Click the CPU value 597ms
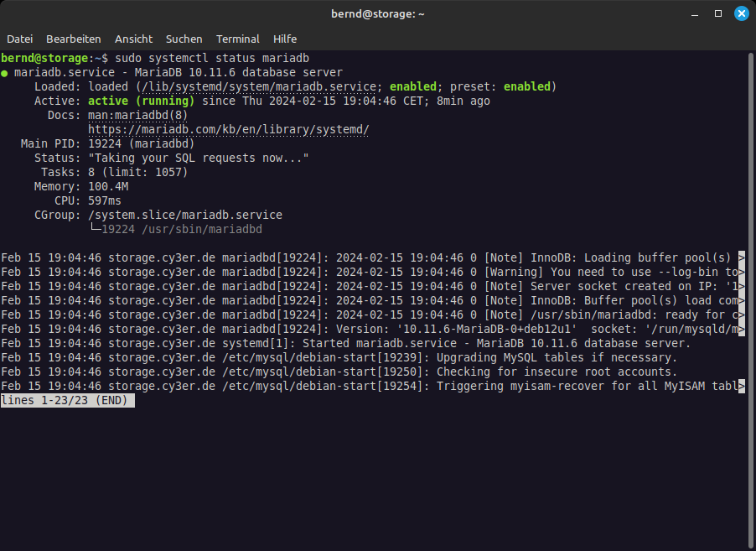This screenshot has height=551, width=756. (105, 200)
